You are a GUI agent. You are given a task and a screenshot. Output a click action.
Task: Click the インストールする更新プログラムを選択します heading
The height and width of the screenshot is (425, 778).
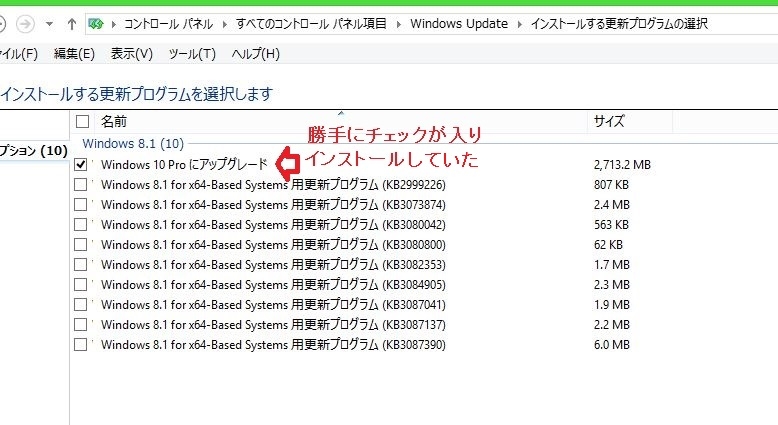click(x=137, y=94)
